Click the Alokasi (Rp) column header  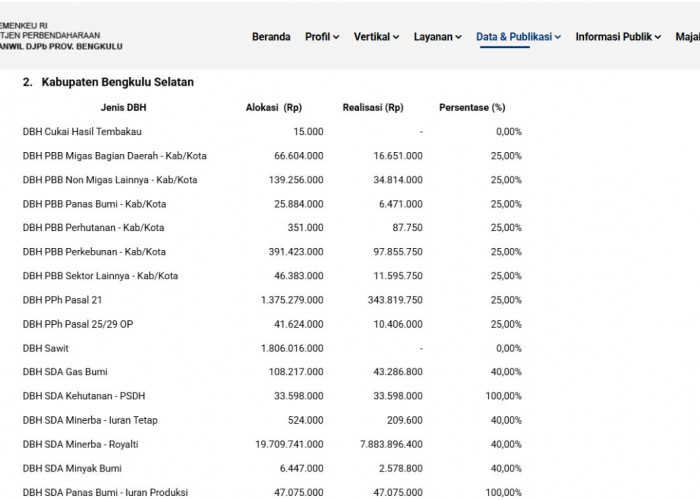click(274, 108)
